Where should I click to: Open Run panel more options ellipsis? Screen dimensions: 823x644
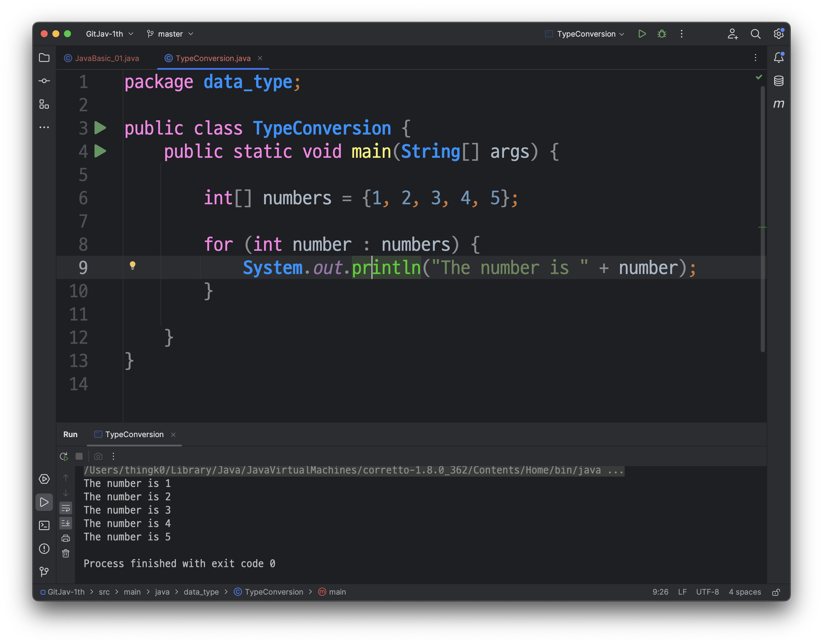(x=113, y=456)
